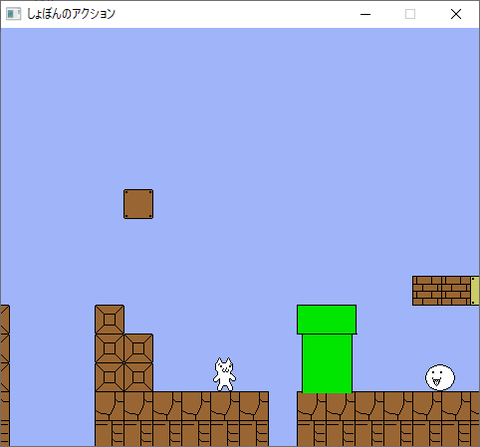
Task: Click the brick block platform on right
Action: tap(441, 291)
